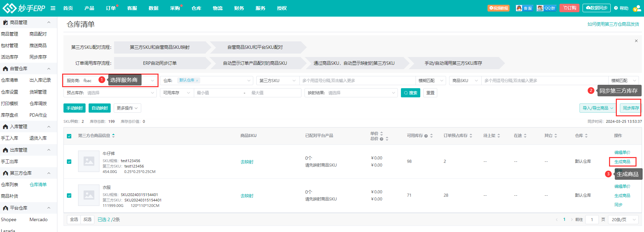Click the 数据同步 cloud sync button
The image size is (644, 232).
tap(596, 8)
